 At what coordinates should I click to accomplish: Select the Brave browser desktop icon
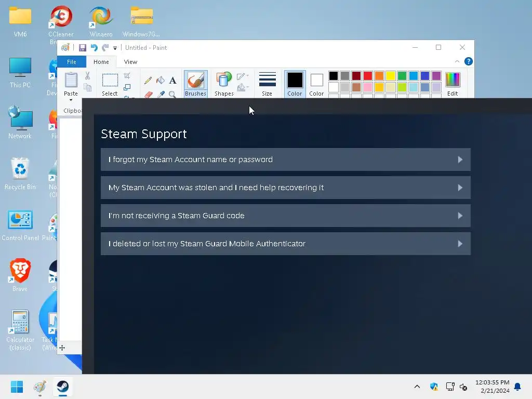20,275
